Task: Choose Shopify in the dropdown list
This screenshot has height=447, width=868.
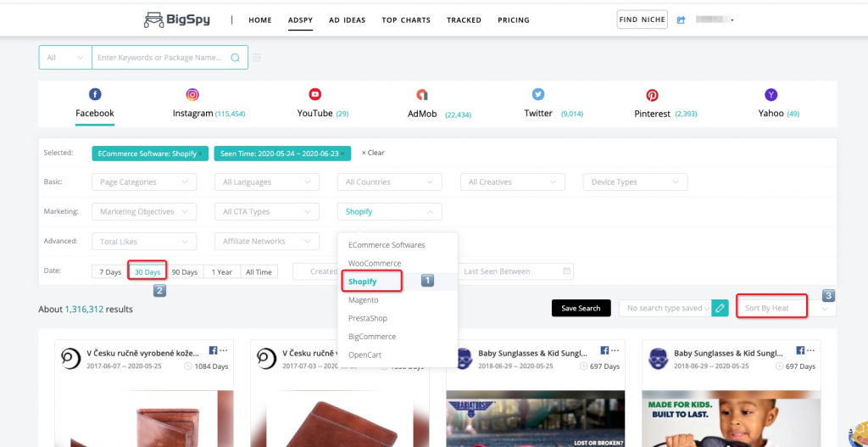Action: [398, 282]
